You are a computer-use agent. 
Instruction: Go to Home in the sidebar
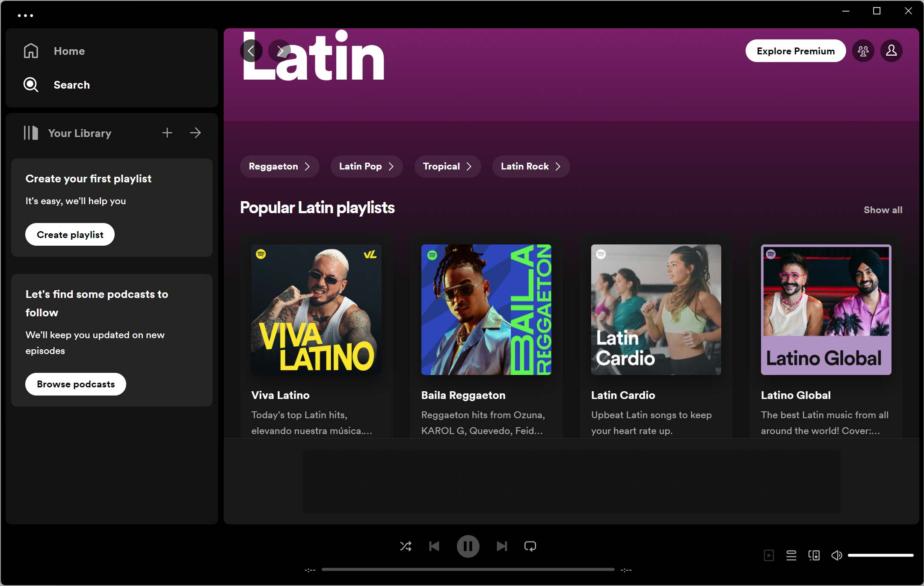69,51
